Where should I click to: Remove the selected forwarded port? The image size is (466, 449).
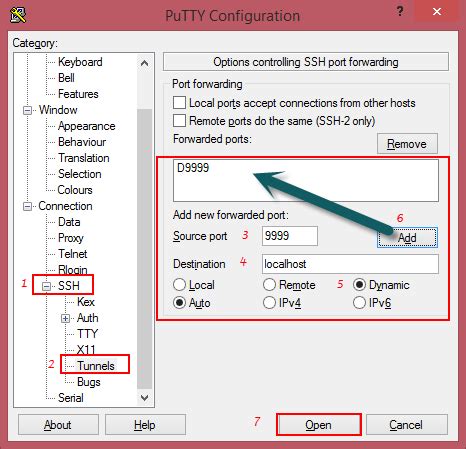tap(407, 144)
